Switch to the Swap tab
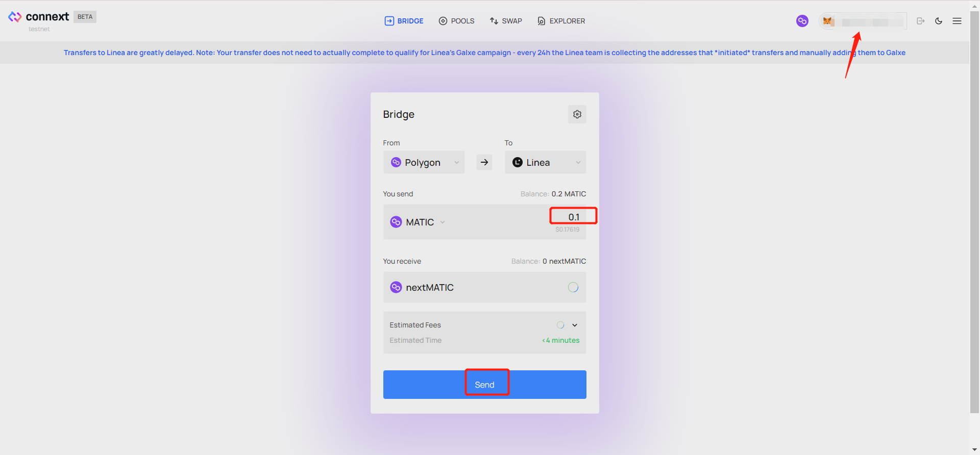Image resolution: width=980 pixels, height=455 pixels. point(505,21)
